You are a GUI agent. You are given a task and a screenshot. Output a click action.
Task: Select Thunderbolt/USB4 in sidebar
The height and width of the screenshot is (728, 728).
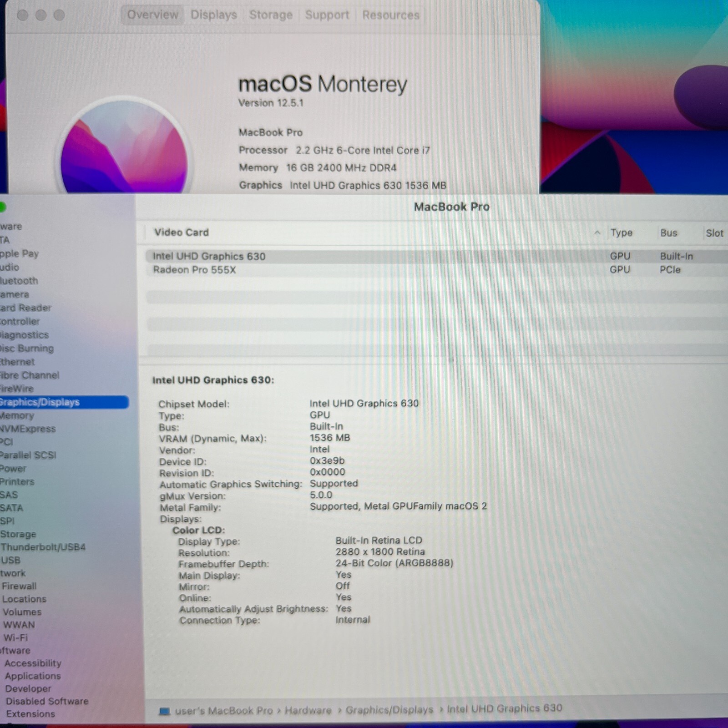pyautogui.click(x=43, y=547)
